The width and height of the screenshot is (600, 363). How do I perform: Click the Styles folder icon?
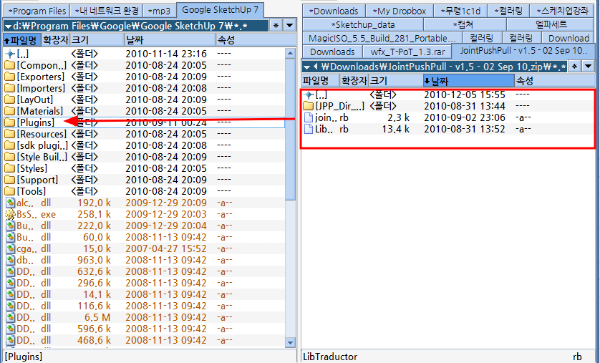(x=10, y=169)
